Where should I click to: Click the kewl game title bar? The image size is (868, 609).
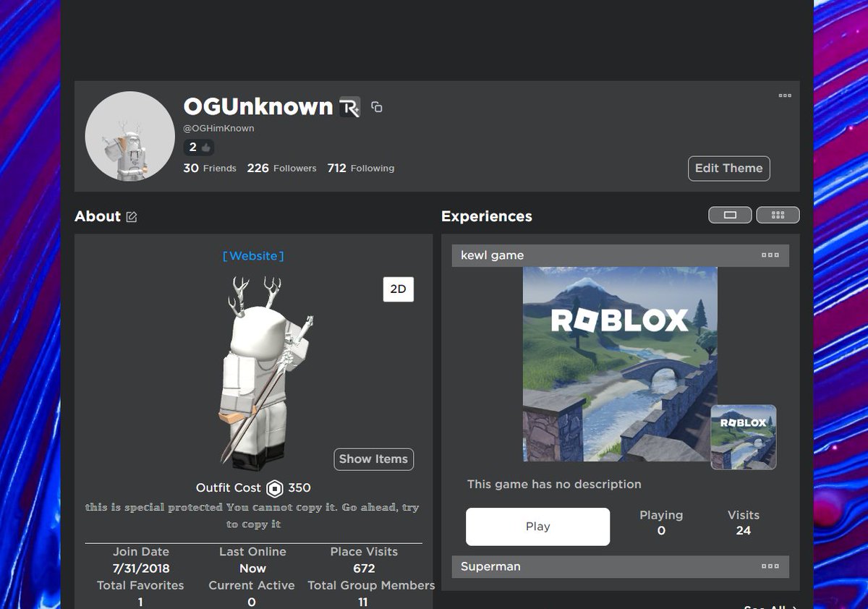(x=621, y=255)
